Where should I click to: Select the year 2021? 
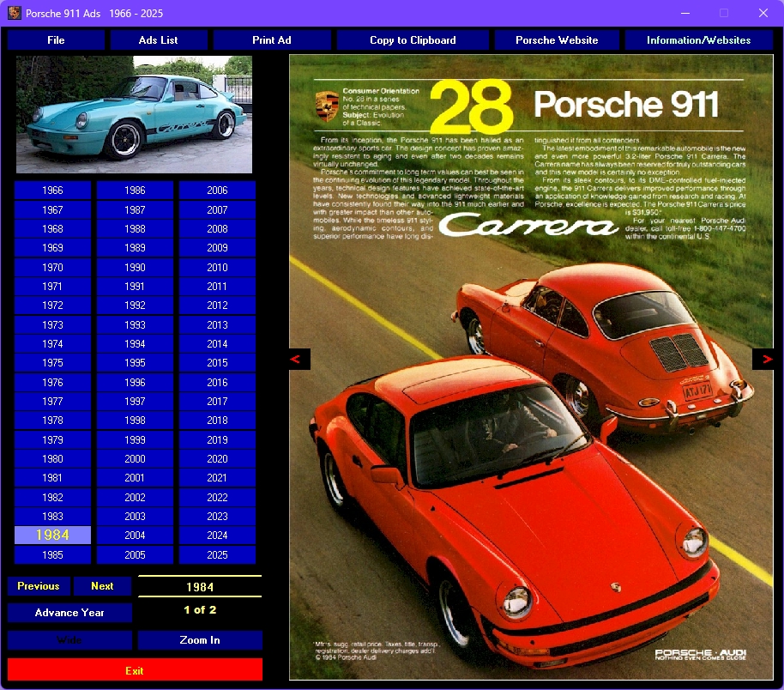coord(218,478)
